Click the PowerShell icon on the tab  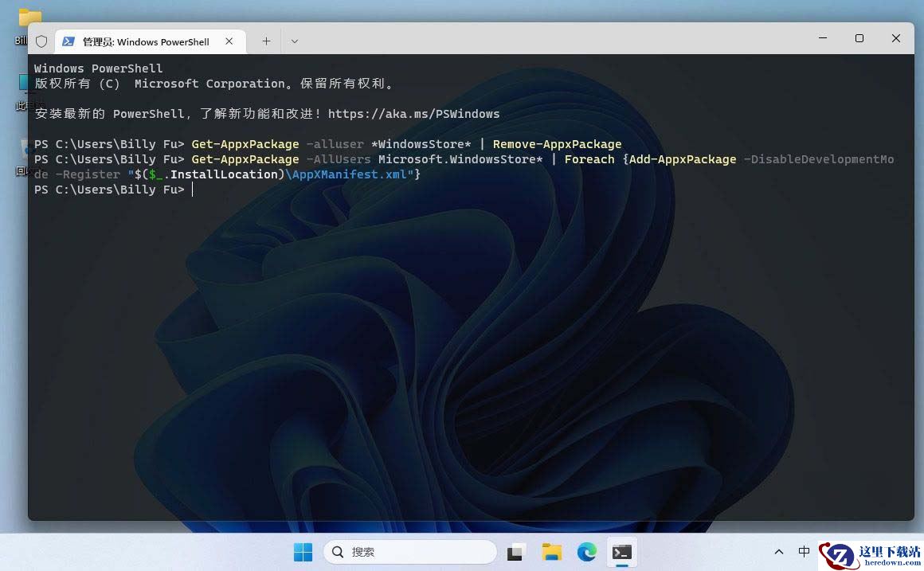click(69, 41)
